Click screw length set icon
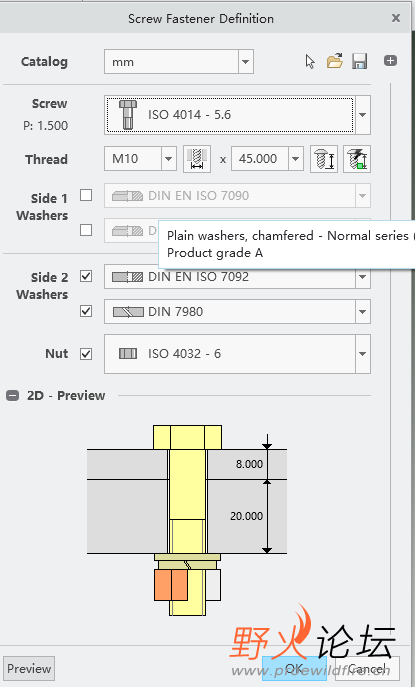 tap(324, 159)
